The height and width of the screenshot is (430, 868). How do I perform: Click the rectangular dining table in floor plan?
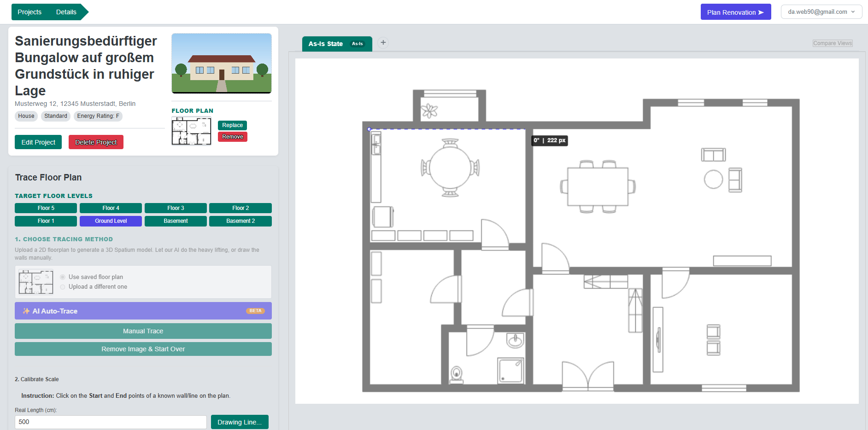coord(598,186)
